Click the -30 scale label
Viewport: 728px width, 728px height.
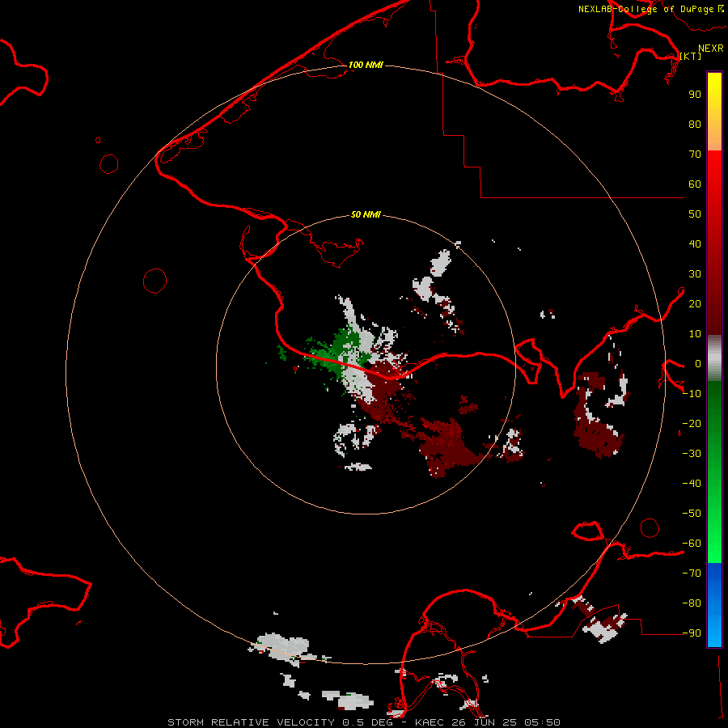pos(692,454)
